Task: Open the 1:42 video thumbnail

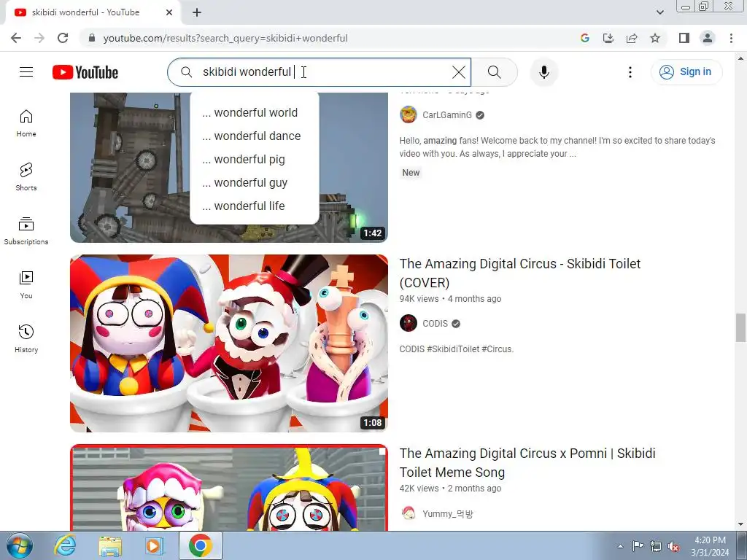Action: 228,167
